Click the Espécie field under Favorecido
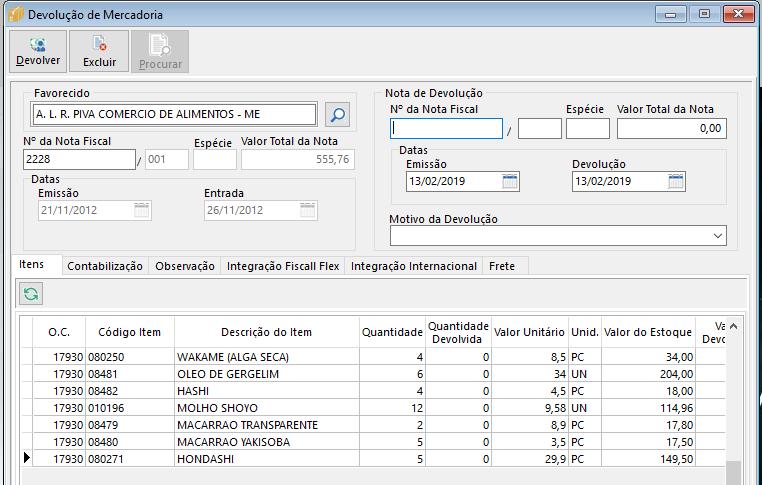This screenshot has height=485, width=762. tap(215, 159)
